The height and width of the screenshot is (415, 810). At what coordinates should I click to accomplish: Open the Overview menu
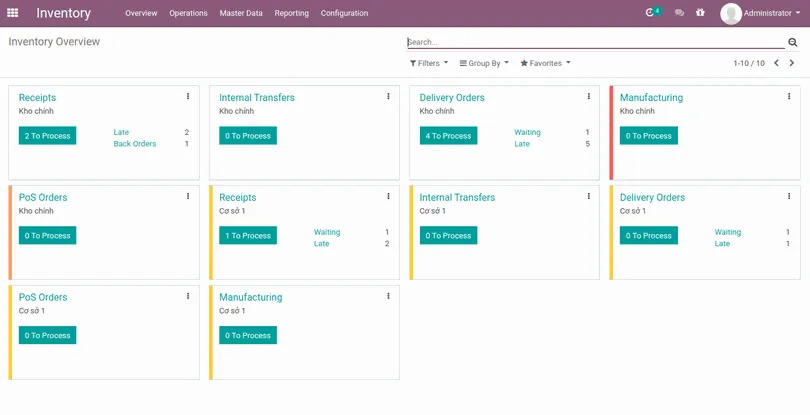(x=141, y=13)
